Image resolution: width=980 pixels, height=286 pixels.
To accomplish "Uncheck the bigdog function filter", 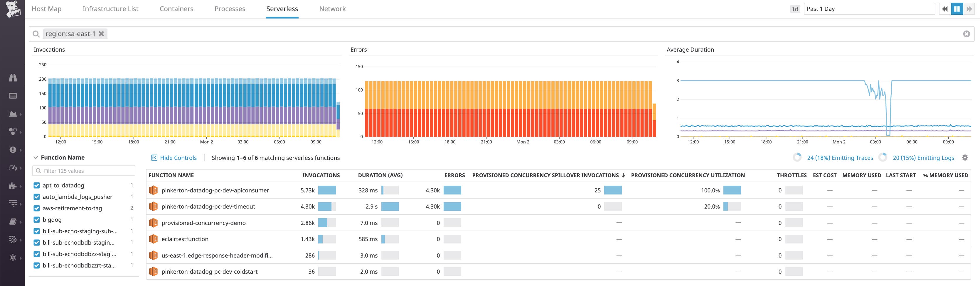I will point(36,219).
